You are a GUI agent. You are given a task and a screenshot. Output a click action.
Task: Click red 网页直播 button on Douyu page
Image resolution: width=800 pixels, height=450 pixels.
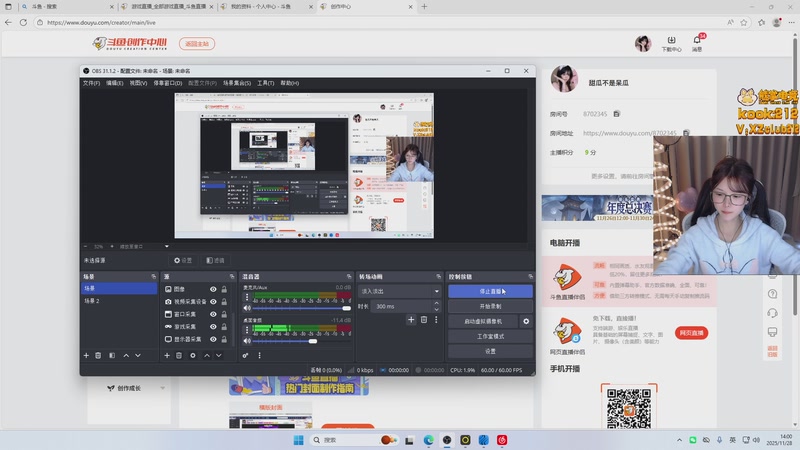click(x=691, y=333)
